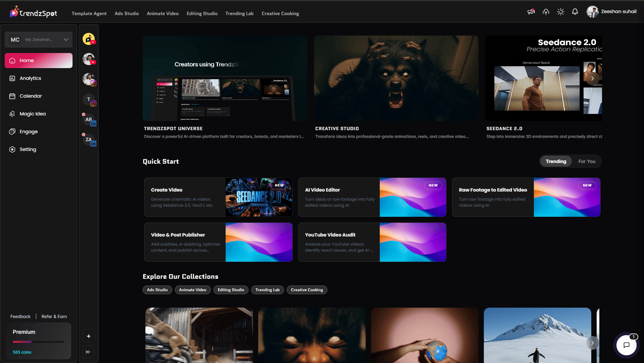Screen dimensions: 644x363
Task: Open the notifications bell
Action: 575,12
